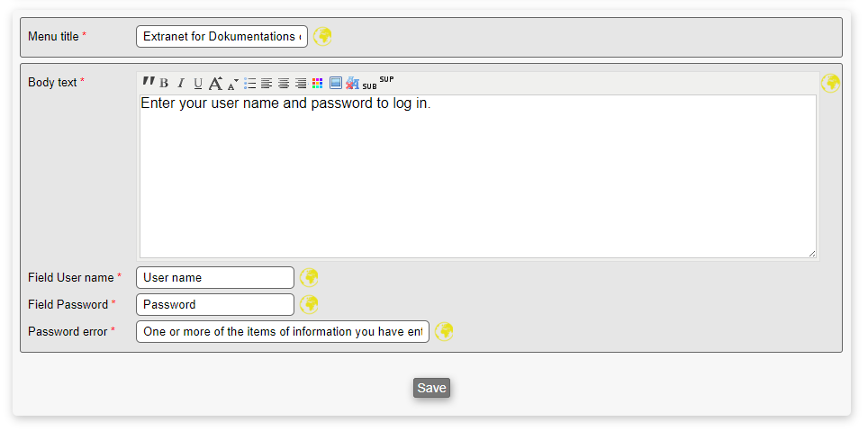Image resolution: width=868 pixels, height=431 pixels.
Task: Align text left in the editor
Action: [267, 84]
